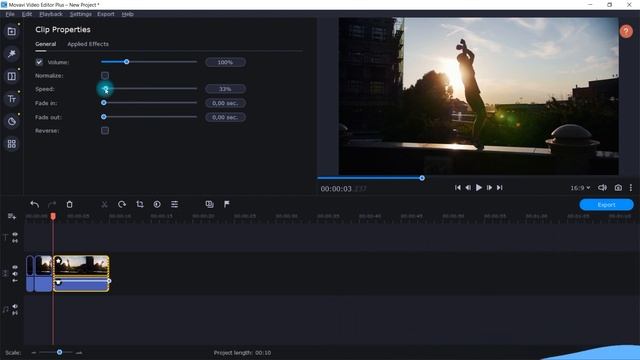Switch to the General tab
Image resolution: width=640 pixels, height=360 pixels.
[46, 44]
